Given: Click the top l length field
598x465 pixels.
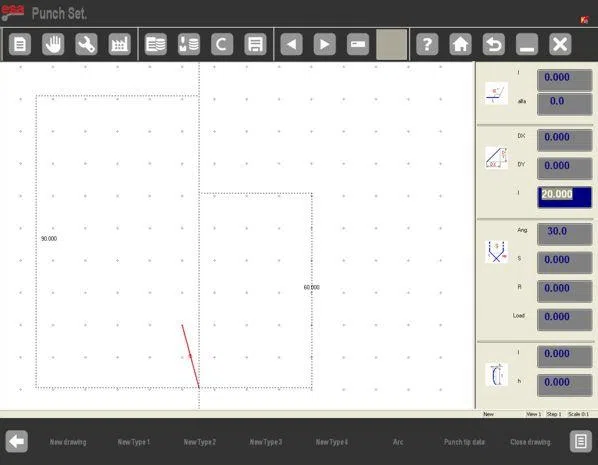Looking at the screenshot, I should 564,80.
